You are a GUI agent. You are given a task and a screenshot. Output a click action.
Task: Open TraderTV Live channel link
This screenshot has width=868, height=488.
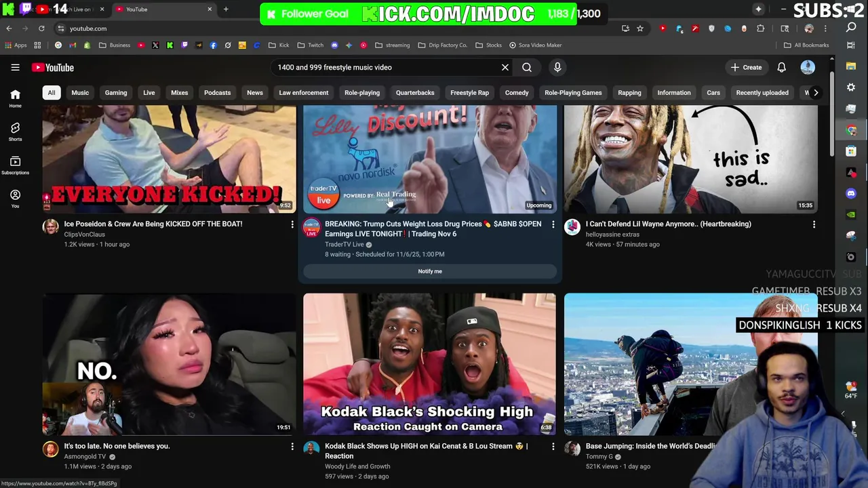point(344,245)
